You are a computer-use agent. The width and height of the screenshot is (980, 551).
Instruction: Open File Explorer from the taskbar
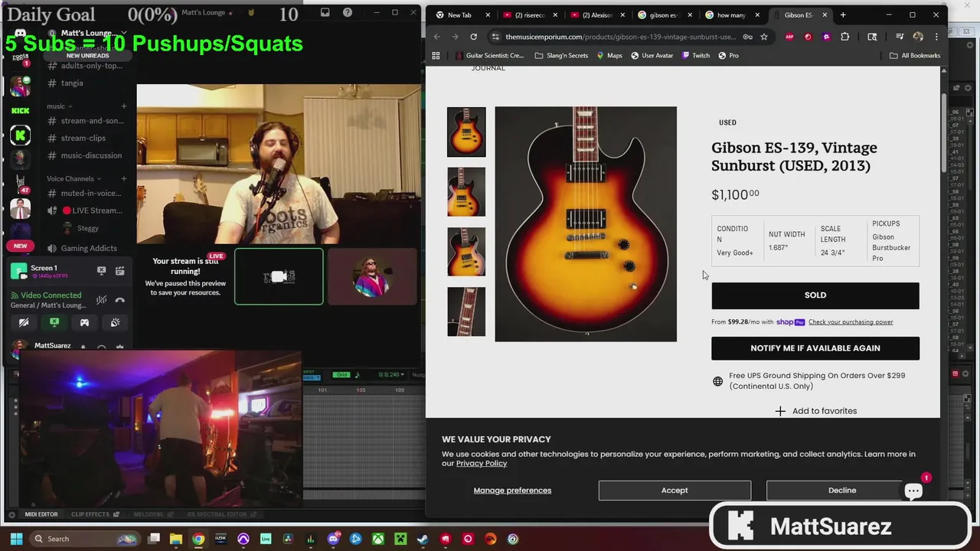click(x=175, y=539)
